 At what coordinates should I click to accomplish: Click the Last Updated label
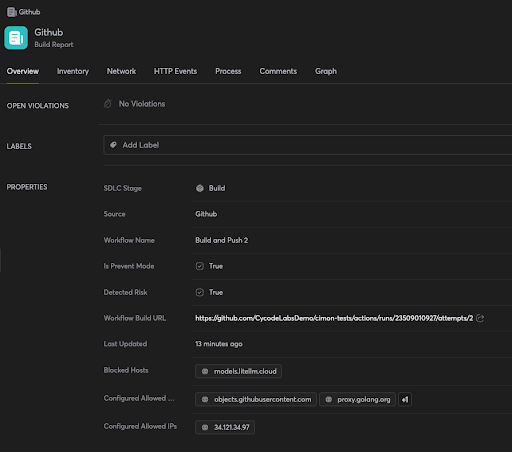point(125,344)
